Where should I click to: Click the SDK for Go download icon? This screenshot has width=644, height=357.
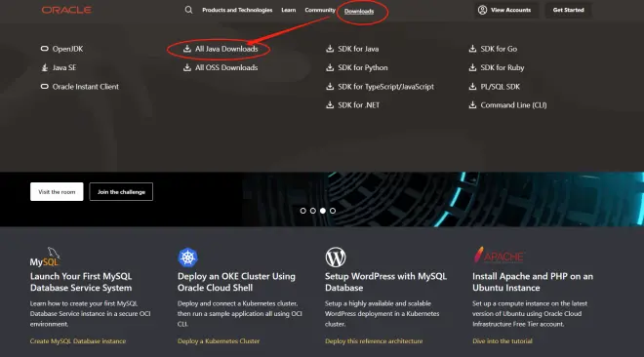pos(472,49)
